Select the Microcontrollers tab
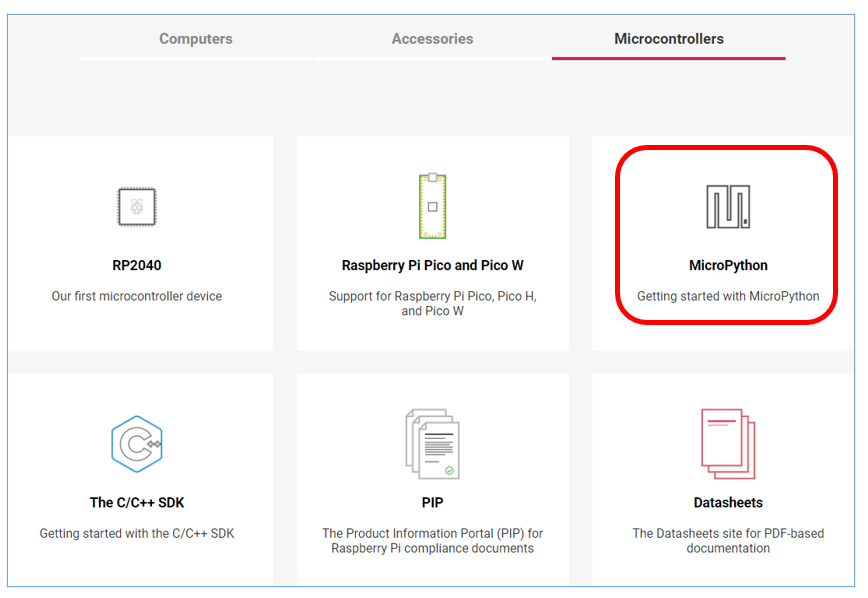 [x=669, y=39]
